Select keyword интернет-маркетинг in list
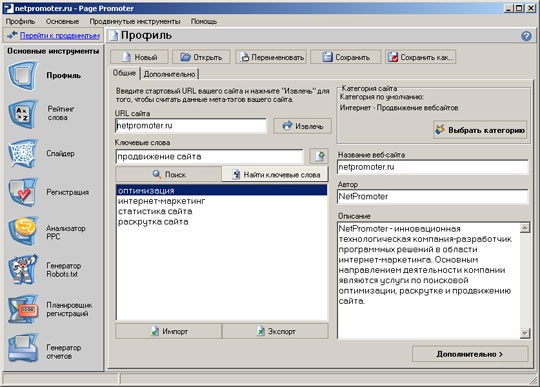Screen dimensions: 540x387 click(222, 201)
